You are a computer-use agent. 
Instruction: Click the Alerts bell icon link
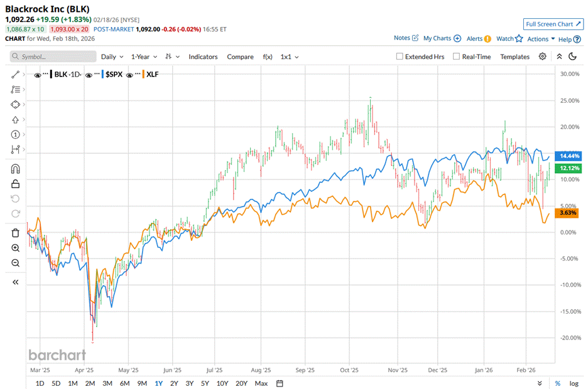pyautogui.click(x=479, y=38)
